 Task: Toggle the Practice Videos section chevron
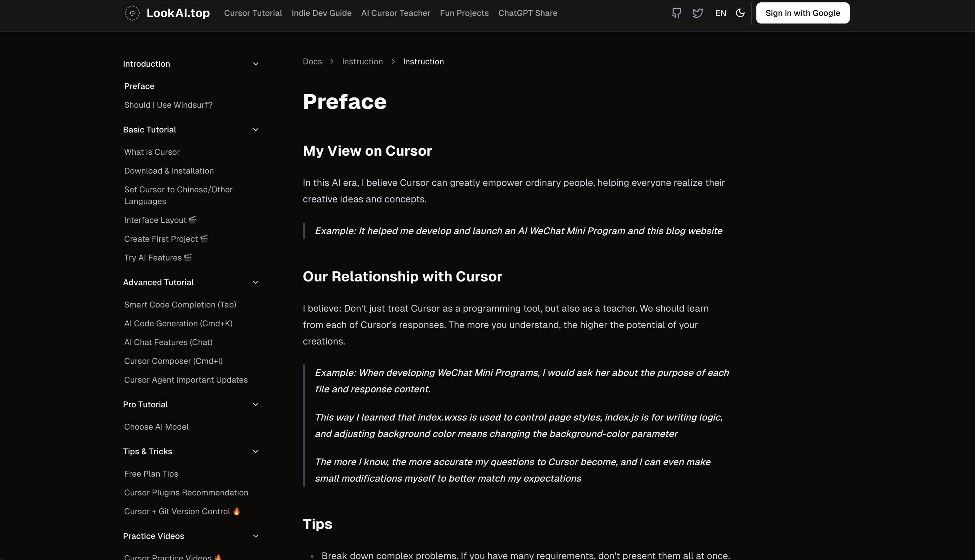(x=256, y=536)
